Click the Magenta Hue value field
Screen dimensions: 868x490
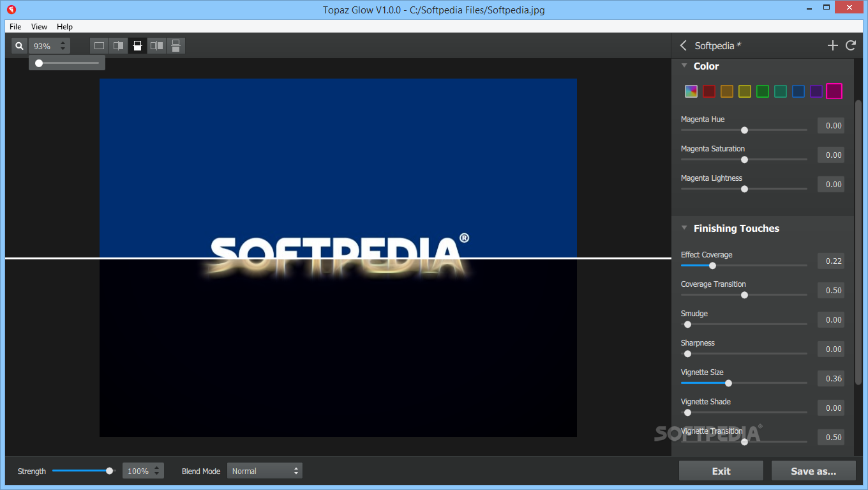tap(831, 126)
